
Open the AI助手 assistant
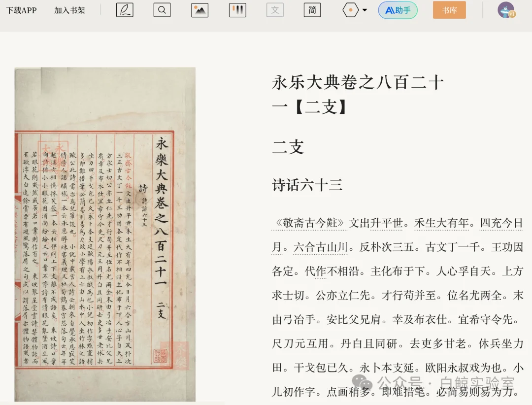pyautogui.click(x=398, y=10)
